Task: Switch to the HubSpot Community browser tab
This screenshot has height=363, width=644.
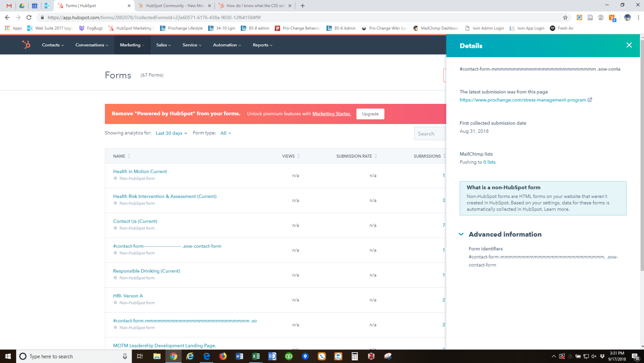Action: [174, 6]
